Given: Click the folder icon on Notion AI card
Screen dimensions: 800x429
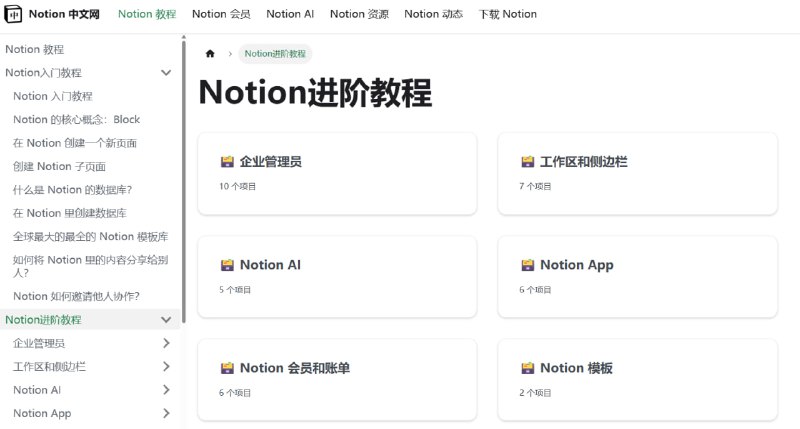Looking at the screenshot, I should 227,265.
